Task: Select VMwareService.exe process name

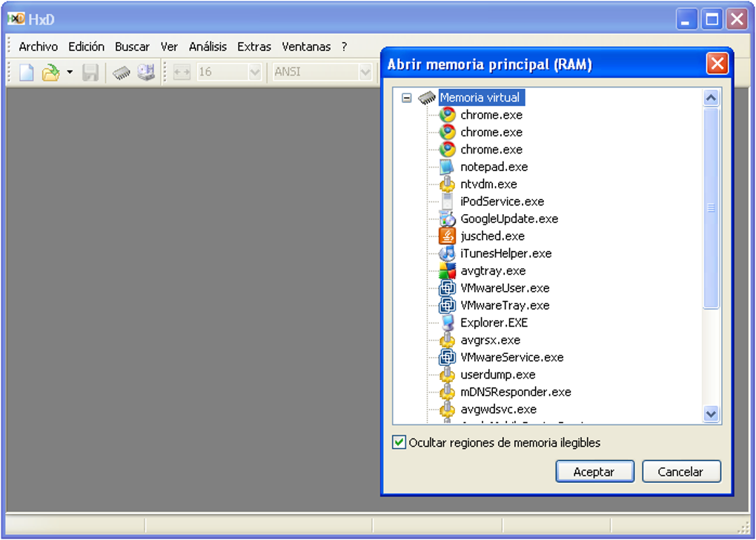Action: (511, 358)
